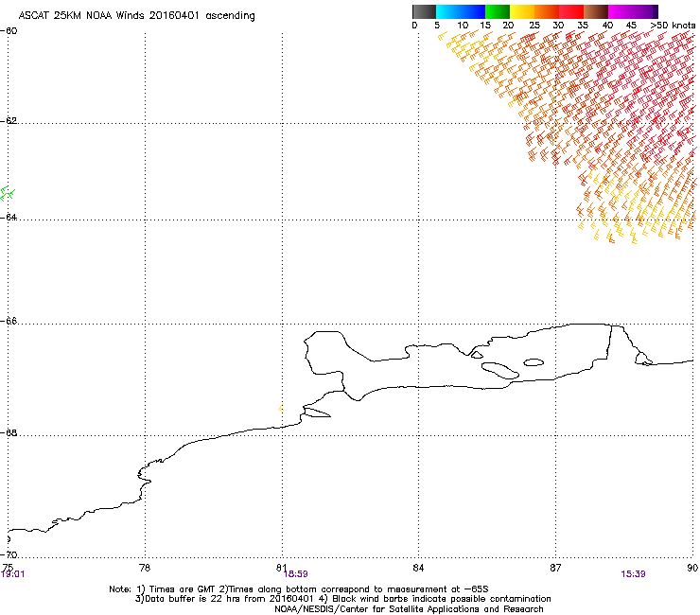Click the '-70' latitude label
Image resolution: width=700 pixels, height=615 pixels.
(9, 554)
